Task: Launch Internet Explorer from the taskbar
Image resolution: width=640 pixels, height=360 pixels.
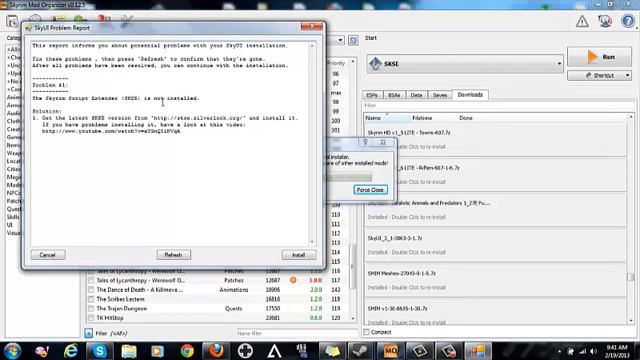Action: (x=71, y=351)
